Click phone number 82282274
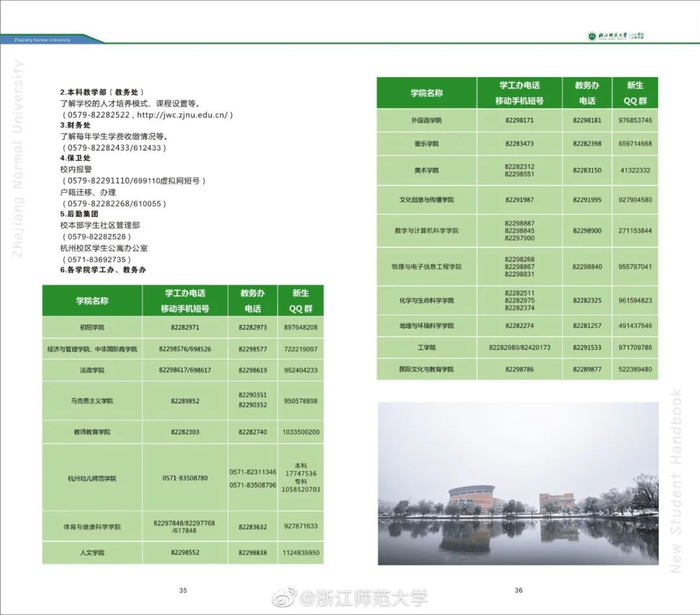The height and width of the screenshot is (615, 700). [x=520, y=326]
